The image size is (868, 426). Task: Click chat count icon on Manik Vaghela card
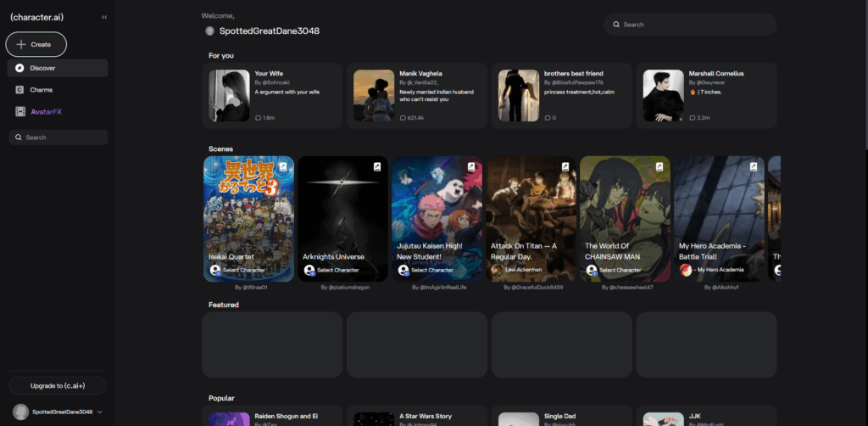click(x=403, y=118)
